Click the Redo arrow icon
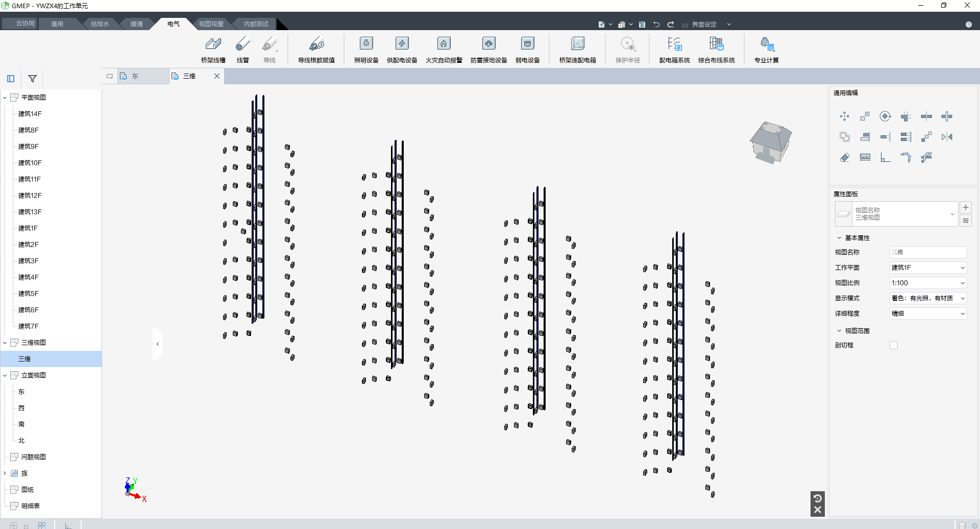980x529 pixels. tap(671, 25)
